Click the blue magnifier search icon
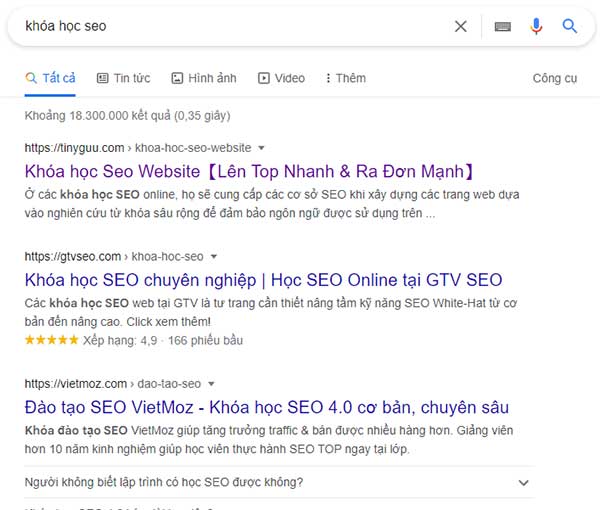This screenshot has width=600, height=510. (x=569, y=26)
